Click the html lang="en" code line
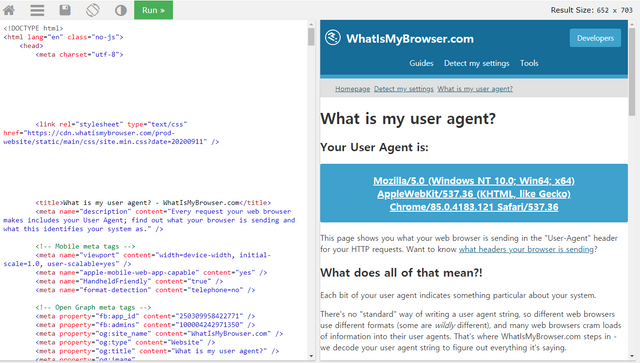 click(x=63, y=37)
